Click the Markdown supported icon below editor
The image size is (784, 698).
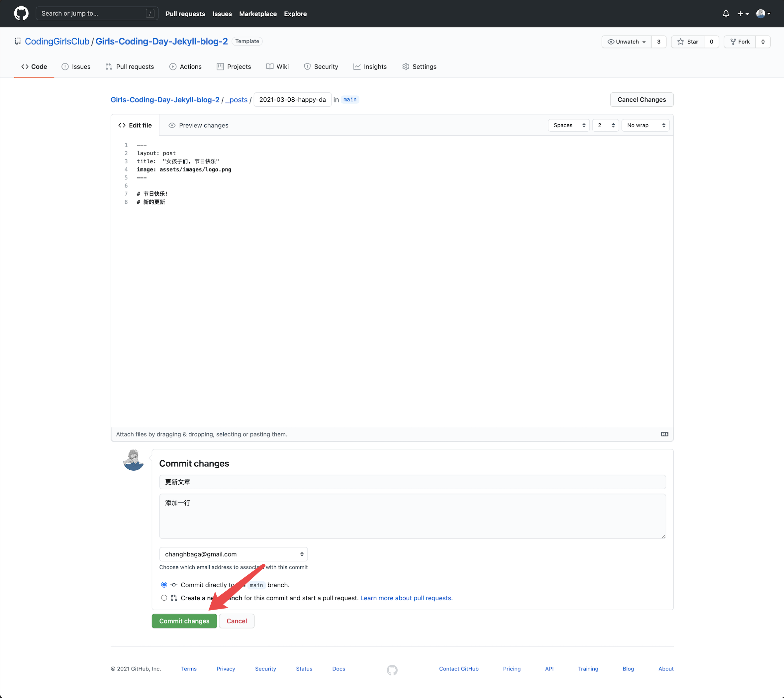pyautogui.click(x=664, y=434)
